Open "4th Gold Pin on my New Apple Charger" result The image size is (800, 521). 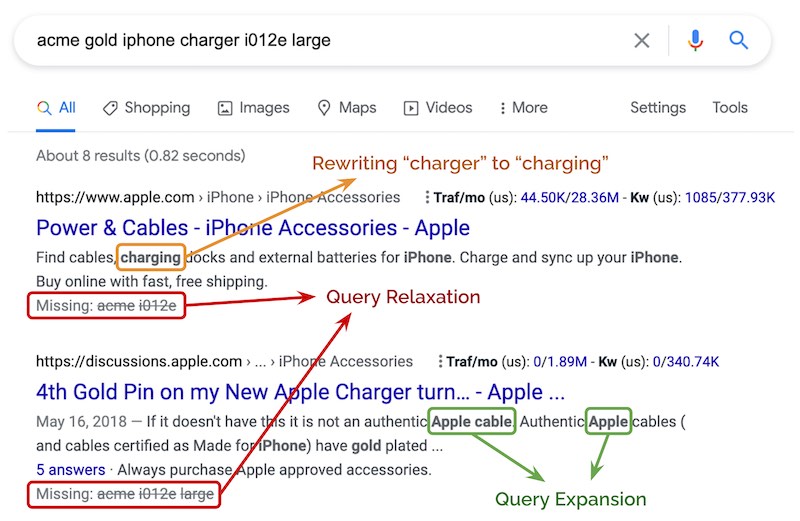(x=300, y=392)
